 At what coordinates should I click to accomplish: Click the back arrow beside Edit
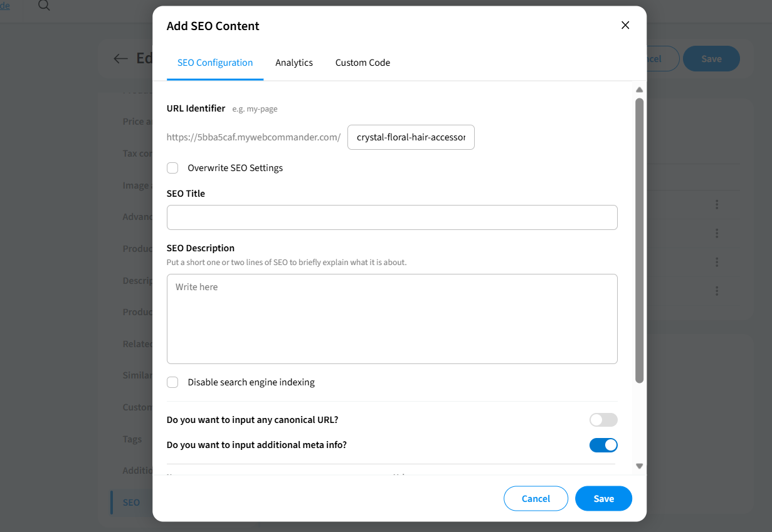120,59
